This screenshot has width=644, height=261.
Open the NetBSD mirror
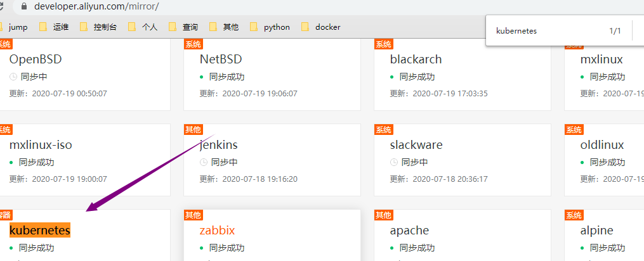click(x=221, y=60)
